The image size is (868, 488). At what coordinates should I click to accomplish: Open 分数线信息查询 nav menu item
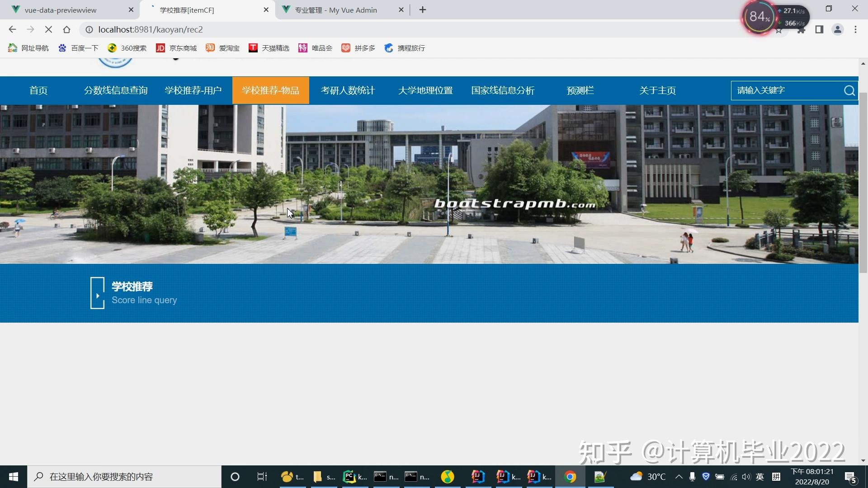tap(116, 90)
